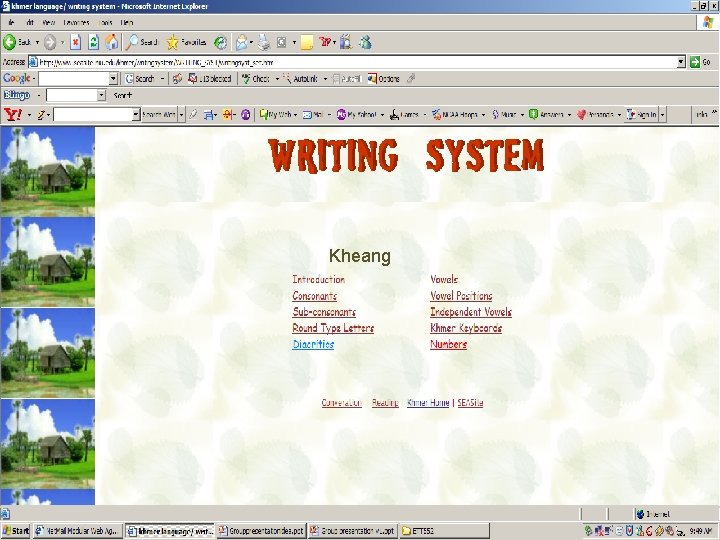Click the Blingo Search button
This screenshot has width=720, height=540.
(x=123, y=95)
